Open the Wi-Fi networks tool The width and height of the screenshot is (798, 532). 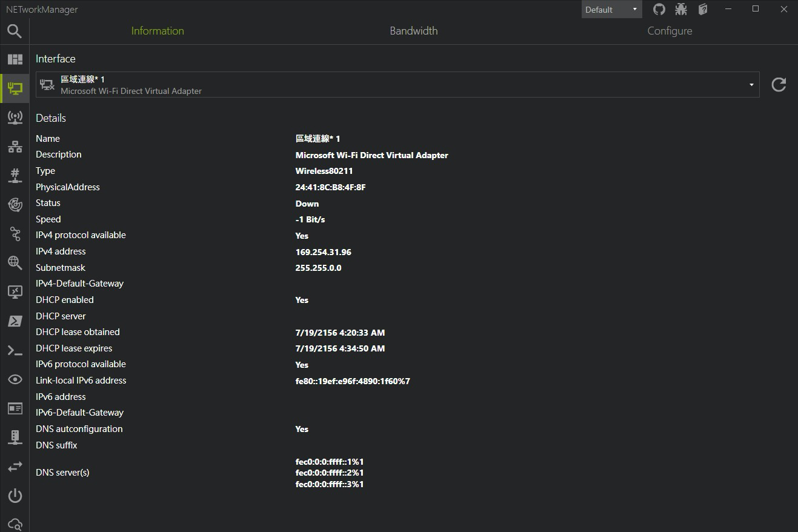tap(15, 117)
